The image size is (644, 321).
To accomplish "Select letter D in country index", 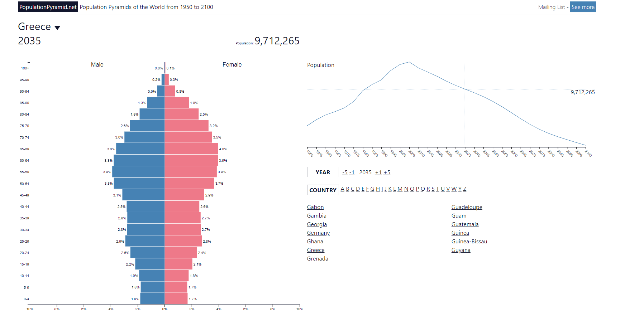I will tap(358, 189).
